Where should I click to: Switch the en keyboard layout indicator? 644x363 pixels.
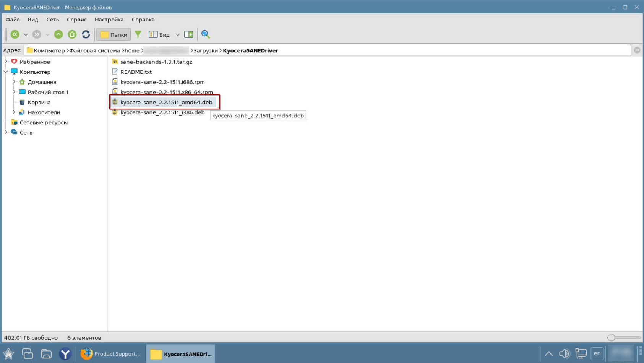click(x=597, y=353)
